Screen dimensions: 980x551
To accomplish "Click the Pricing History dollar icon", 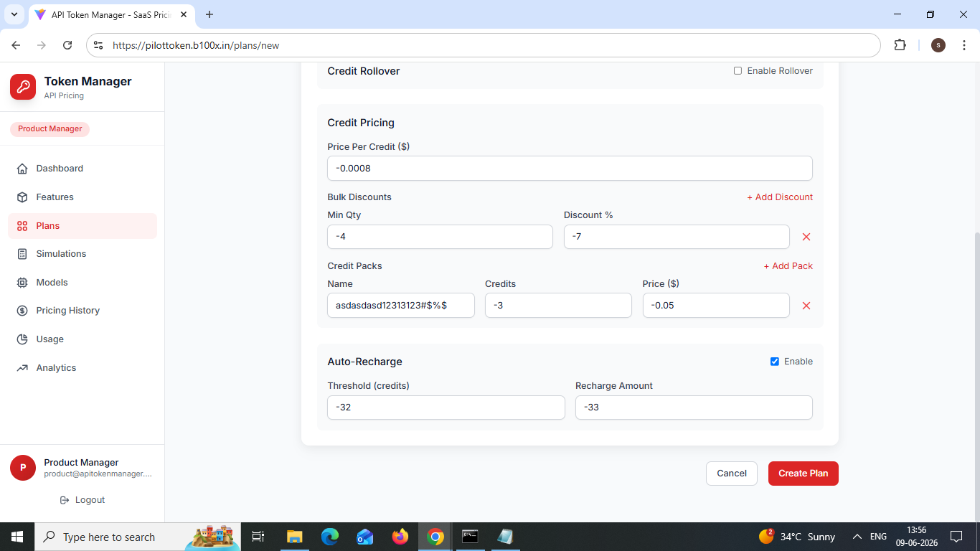I will (22, 311).
